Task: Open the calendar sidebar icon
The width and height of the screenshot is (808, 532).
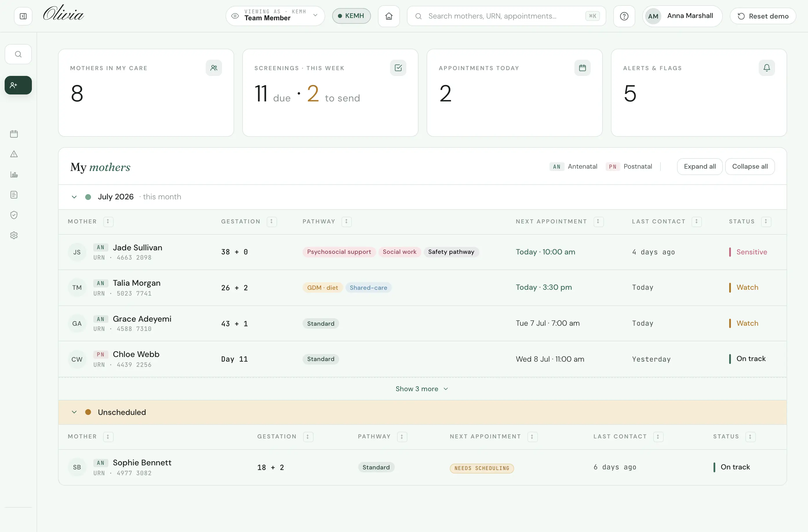Action: (x=14, y=134)
